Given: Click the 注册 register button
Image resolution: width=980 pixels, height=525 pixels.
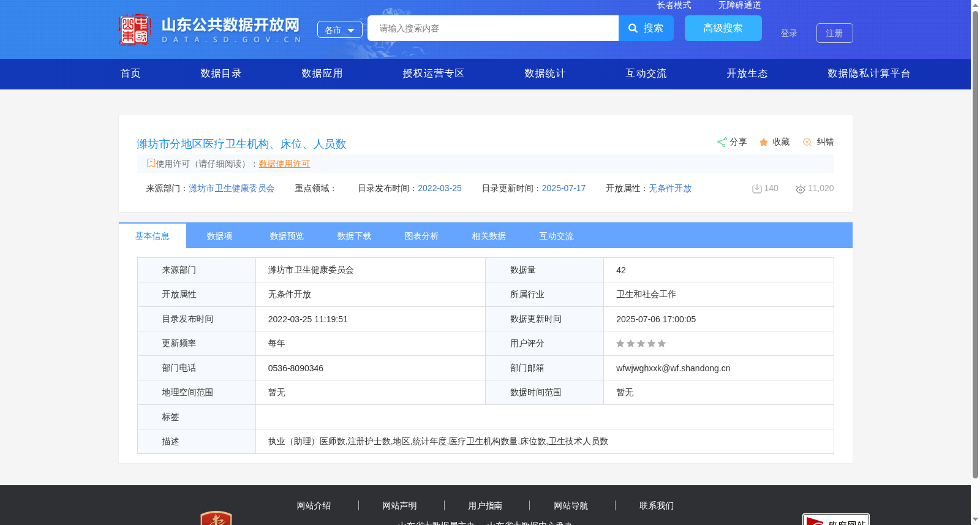Looking at the screenshot, I should [835, 33].
